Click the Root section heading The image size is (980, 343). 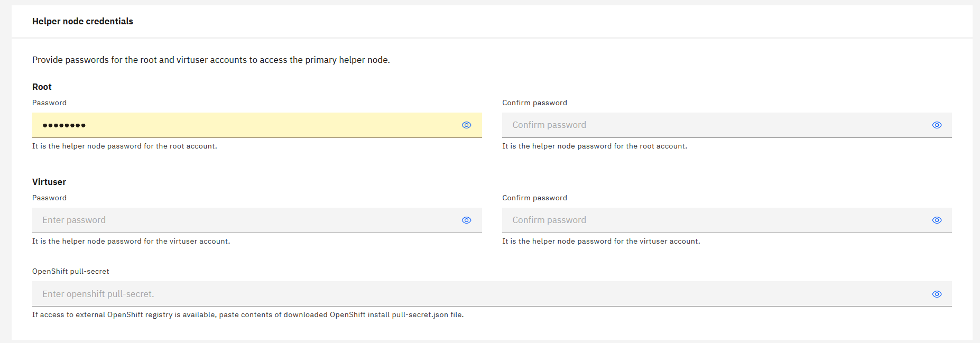pos(42,87)
